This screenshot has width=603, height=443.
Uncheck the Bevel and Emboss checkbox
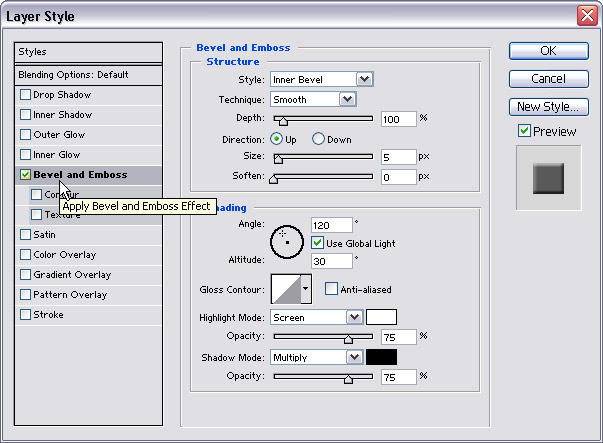pos(25,175)
